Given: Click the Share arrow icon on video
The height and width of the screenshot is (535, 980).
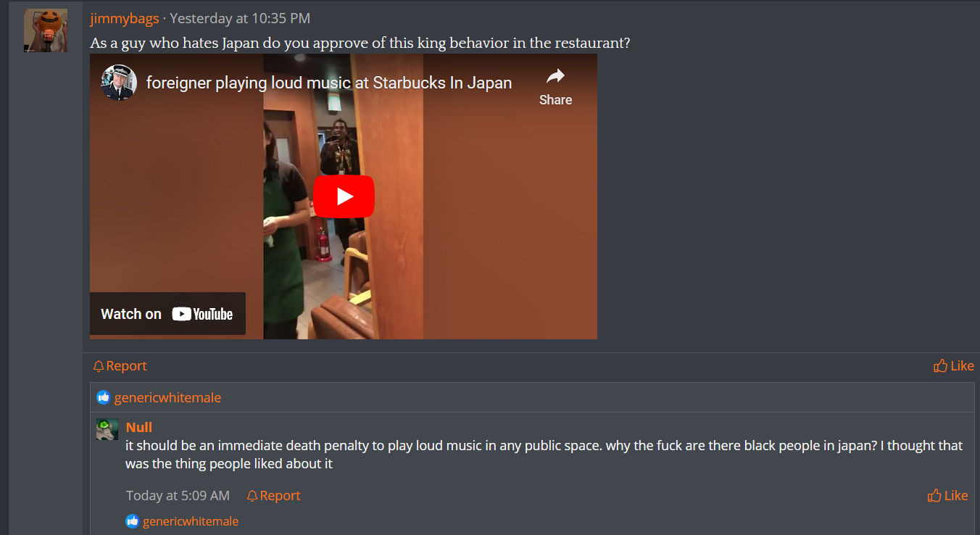Looking at the screenshot, I should coord(555,76).
